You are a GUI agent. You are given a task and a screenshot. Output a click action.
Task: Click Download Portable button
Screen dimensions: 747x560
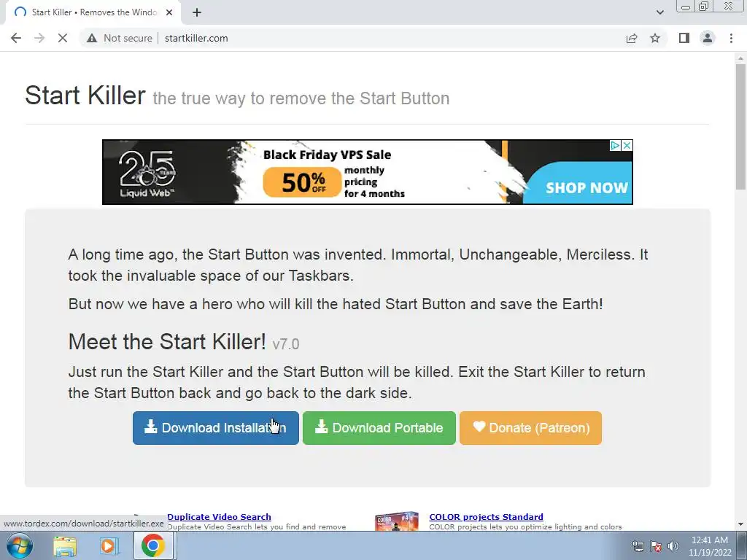(379, 428)
